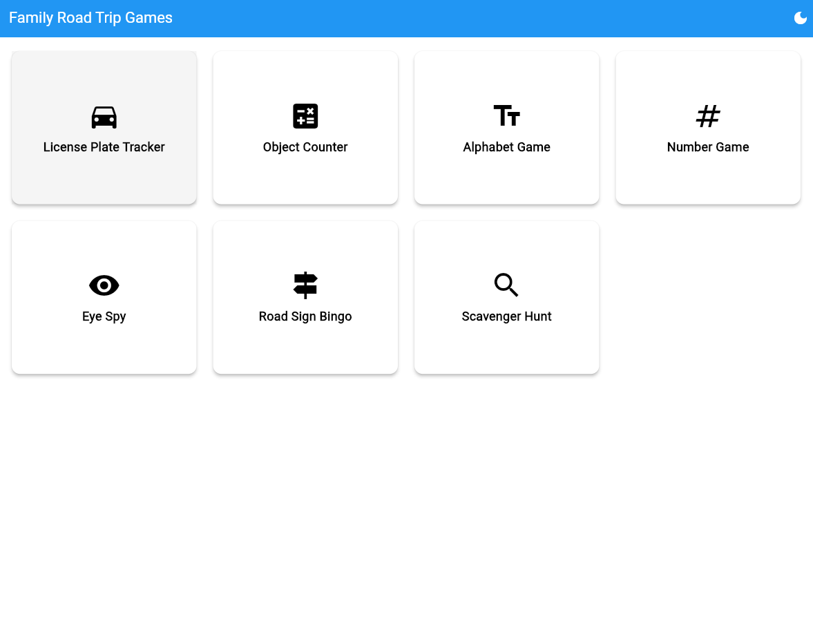Image resolution: width=813 pixels, height=644 pixels.
Task: Click empty top area of Number Game card
Action: pos(708,73)
